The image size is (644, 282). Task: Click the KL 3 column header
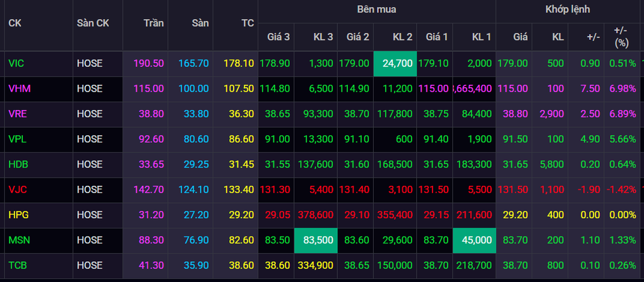pyautogui.click(x=323, y=37)
